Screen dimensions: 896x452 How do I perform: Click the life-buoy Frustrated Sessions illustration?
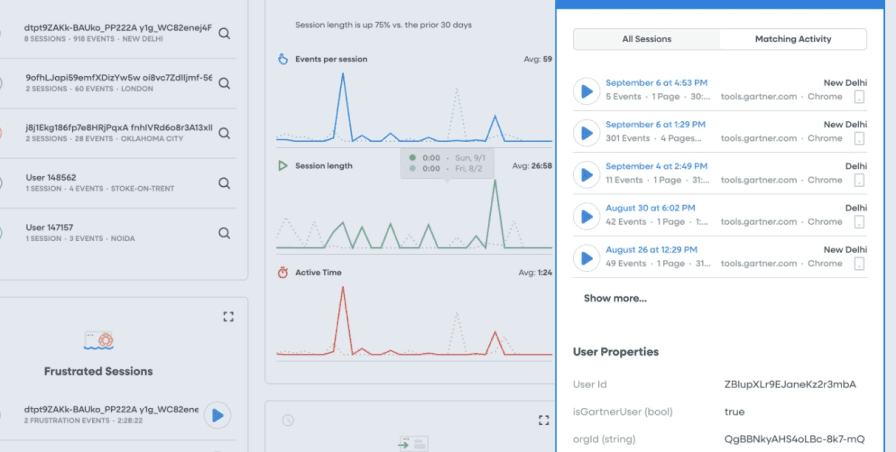(98, 341)
